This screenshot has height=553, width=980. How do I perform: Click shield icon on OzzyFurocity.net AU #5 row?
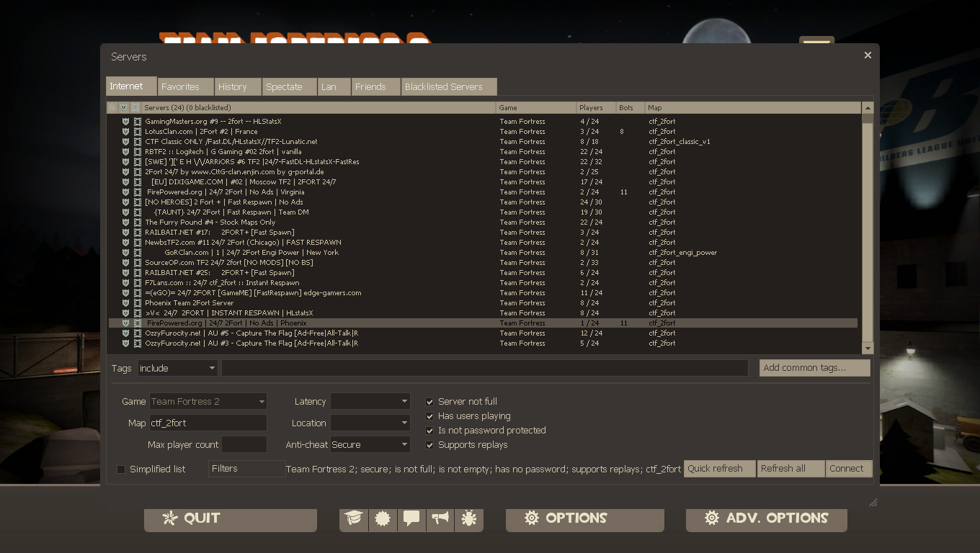[x=125, y=333]
